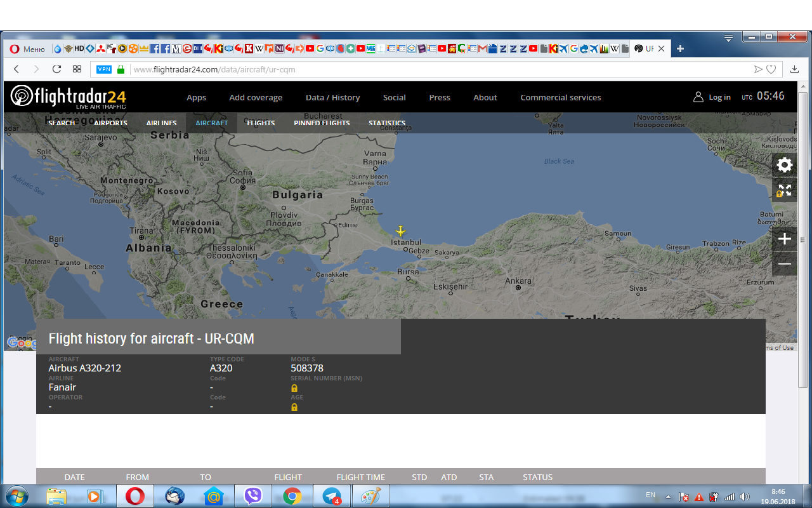Bookmark page with heart icon
Image resolution: width=812 pixels, height=508 pixels.
(771, 69)
